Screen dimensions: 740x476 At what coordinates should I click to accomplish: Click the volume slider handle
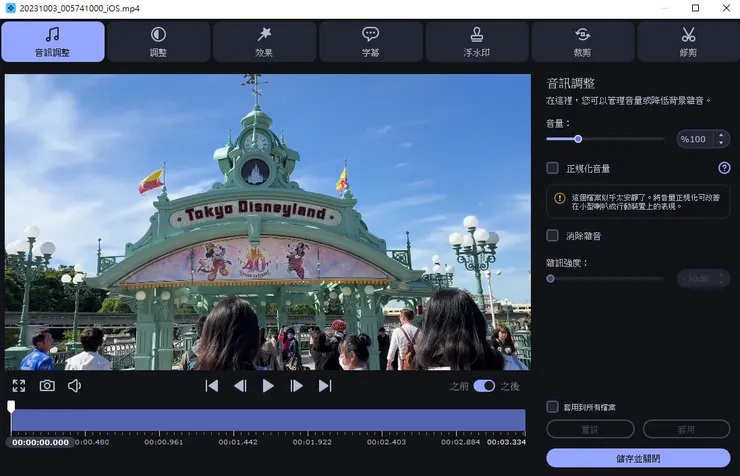click(578, 139)
